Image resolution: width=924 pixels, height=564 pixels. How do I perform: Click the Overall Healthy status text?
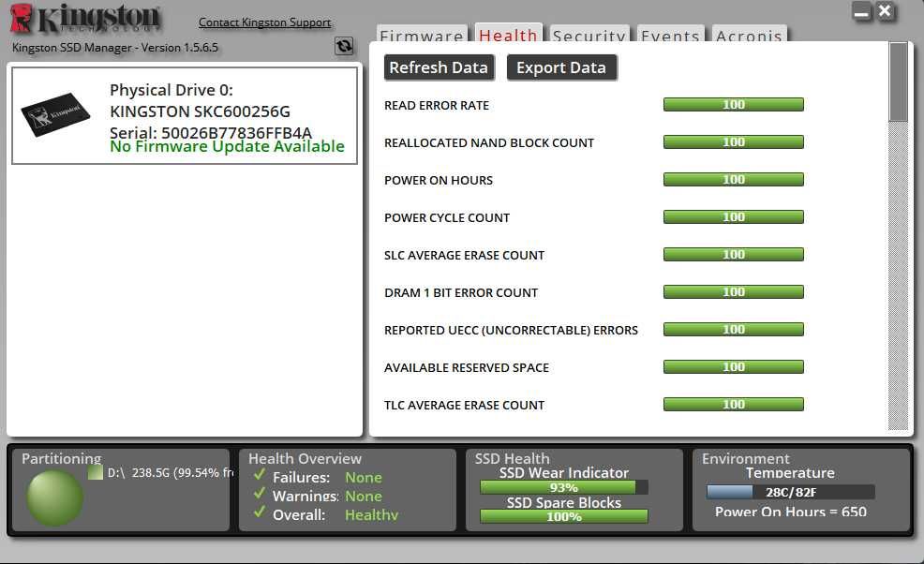[x=371, y=515]
